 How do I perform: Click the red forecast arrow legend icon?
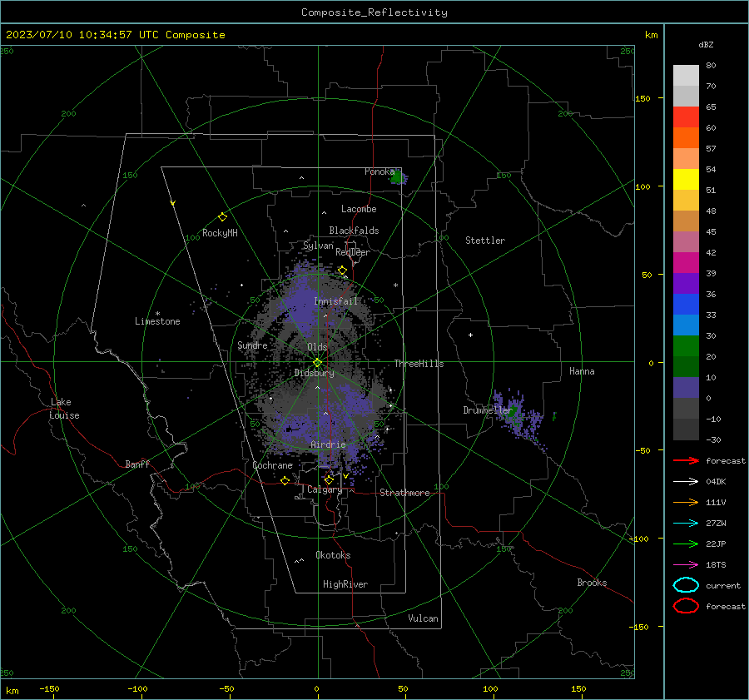(686, 460)
